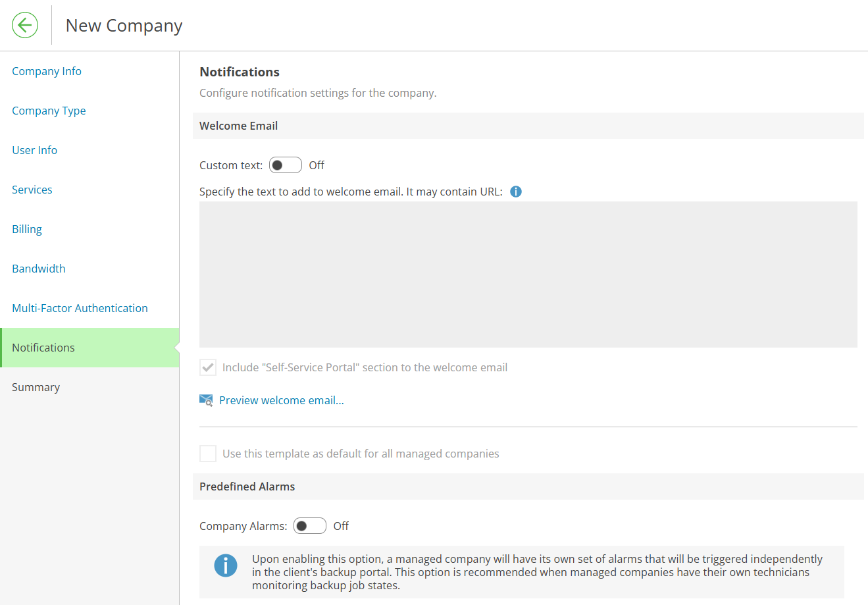Click the envelope preview icon

(x=206, y=400)
